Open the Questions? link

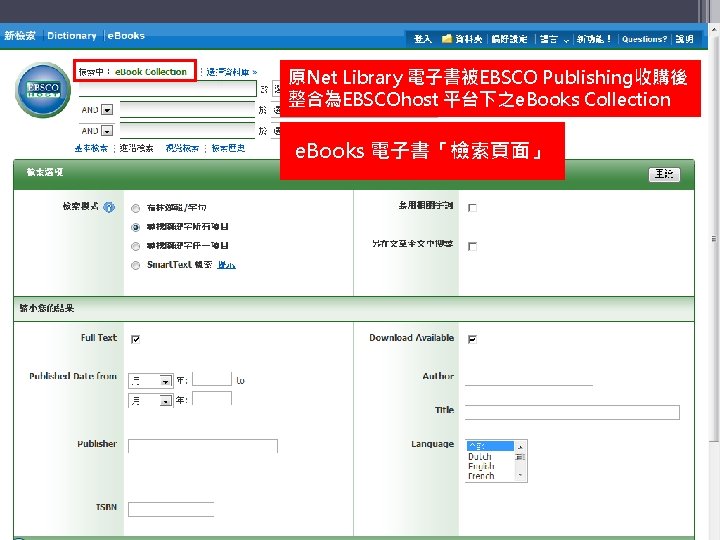pyautogui.click(x=644, y=39)
